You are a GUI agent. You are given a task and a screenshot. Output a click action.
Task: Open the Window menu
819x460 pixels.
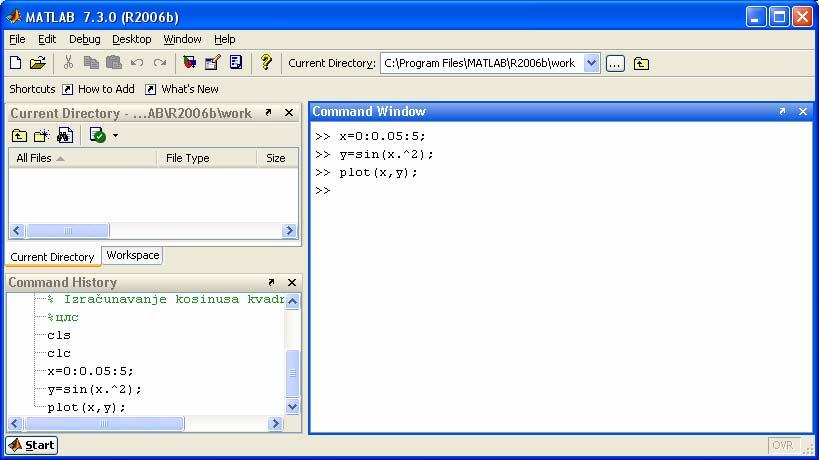[x=182, y=39]
